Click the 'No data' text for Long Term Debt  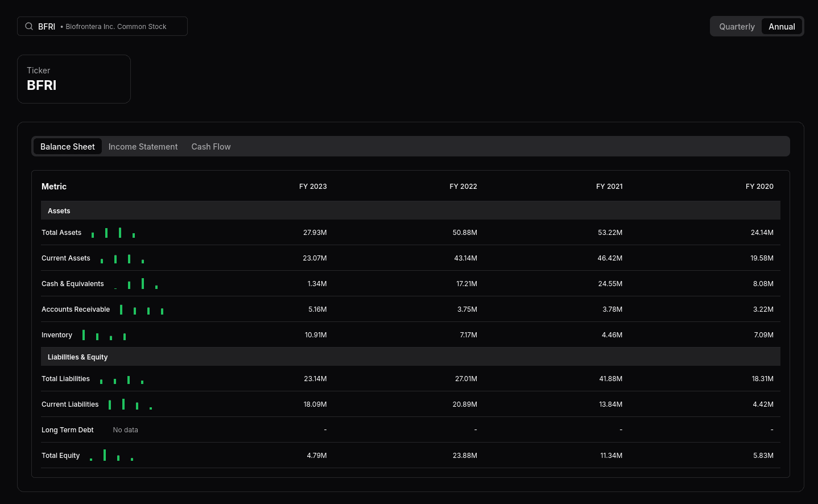coord(125,430)
